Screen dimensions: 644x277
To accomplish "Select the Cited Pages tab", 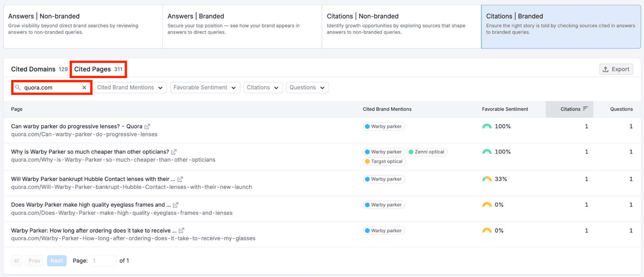I will (98, 69).
